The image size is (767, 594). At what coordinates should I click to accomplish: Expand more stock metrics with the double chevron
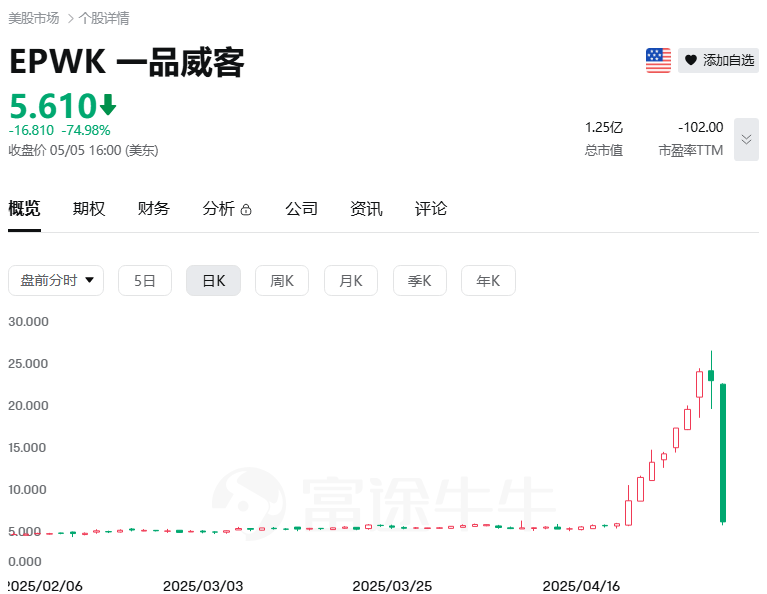[746, 139]
